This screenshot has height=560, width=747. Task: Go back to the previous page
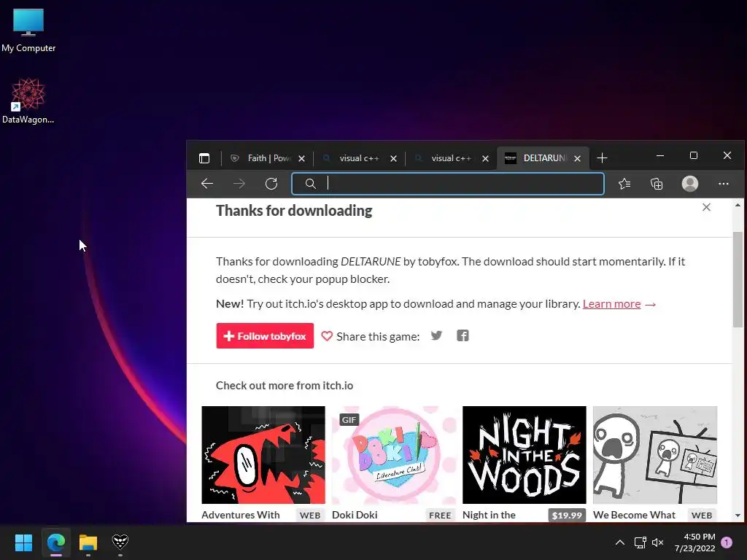[x=206, y=184]
